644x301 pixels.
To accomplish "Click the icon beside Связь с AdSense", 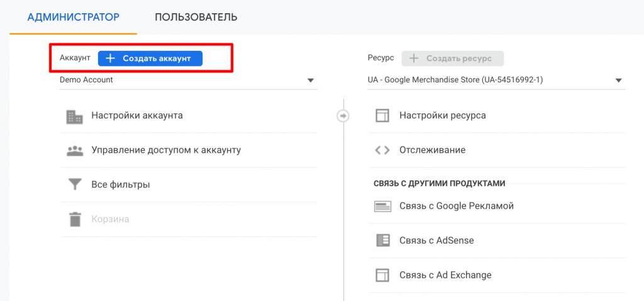I will point(382,241).
